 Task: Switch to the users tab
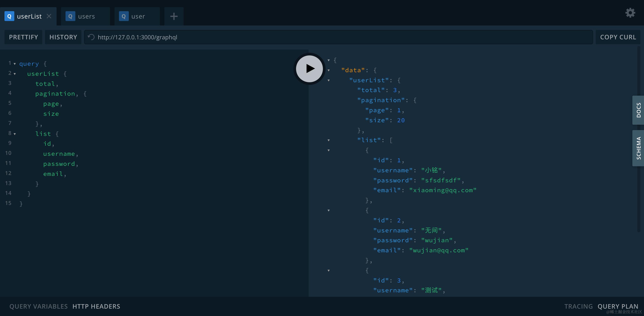click(x=86, y=17)
